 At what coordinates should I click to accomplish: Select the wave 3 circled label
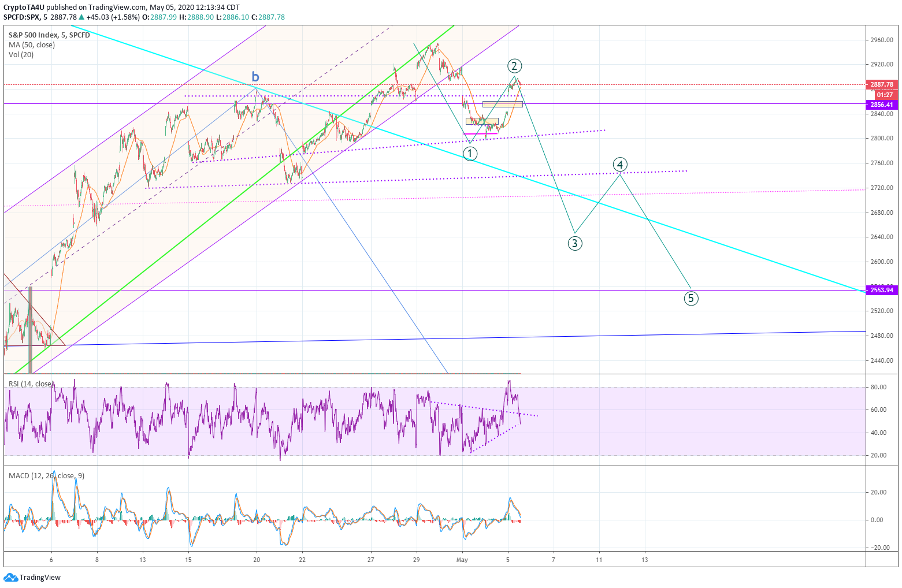[574, 243]
